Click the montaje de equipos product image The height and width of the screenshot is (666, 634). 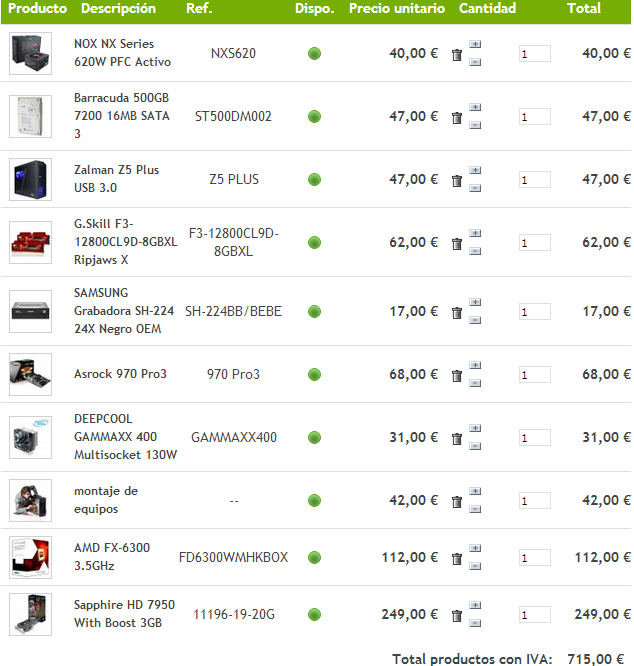[31, 500]
